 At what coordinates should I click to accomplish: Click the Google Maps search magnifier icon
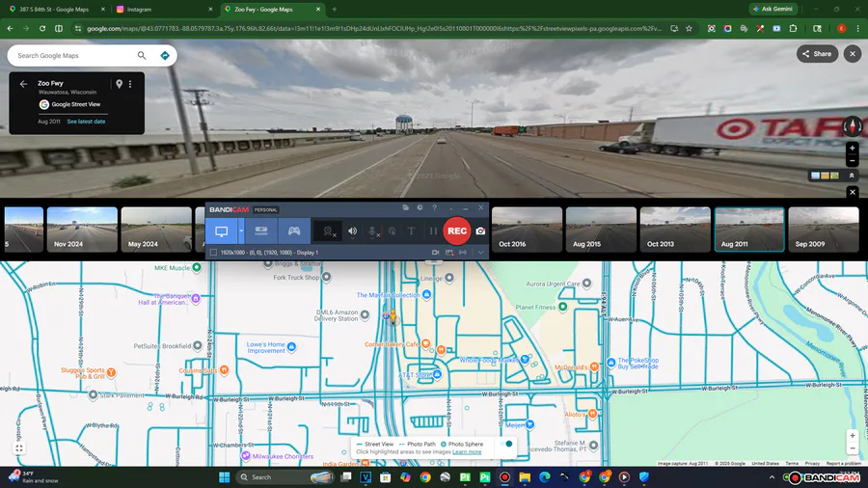[x=142, y=55]
